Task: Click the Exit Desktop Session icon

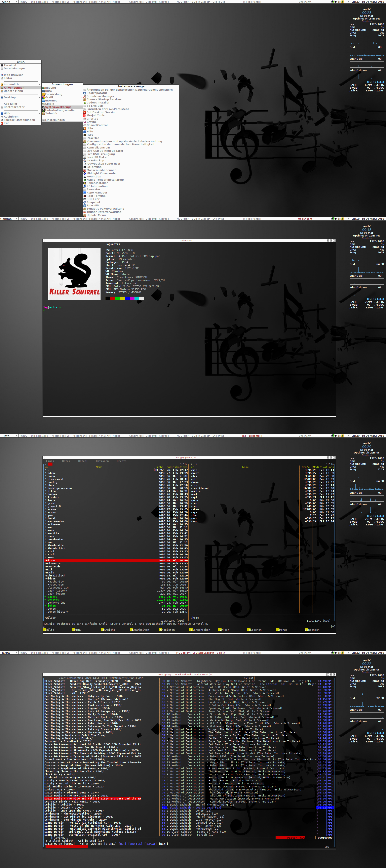Action: (85, 112)
